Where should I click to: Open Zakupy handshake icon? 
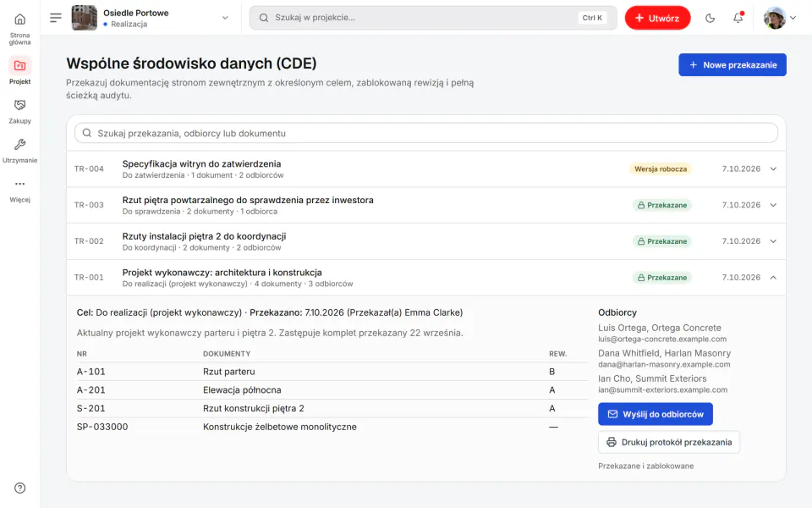coord(19,105)
